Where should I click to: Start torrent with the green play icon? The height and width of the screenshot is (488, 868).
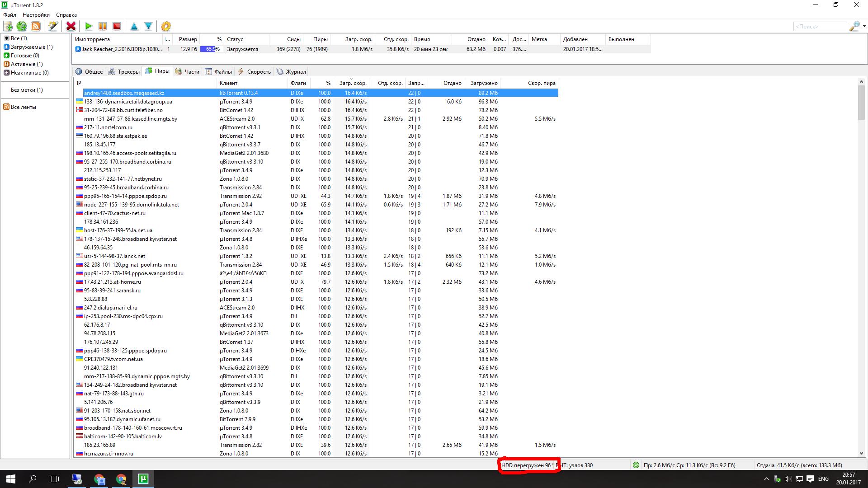89,26
